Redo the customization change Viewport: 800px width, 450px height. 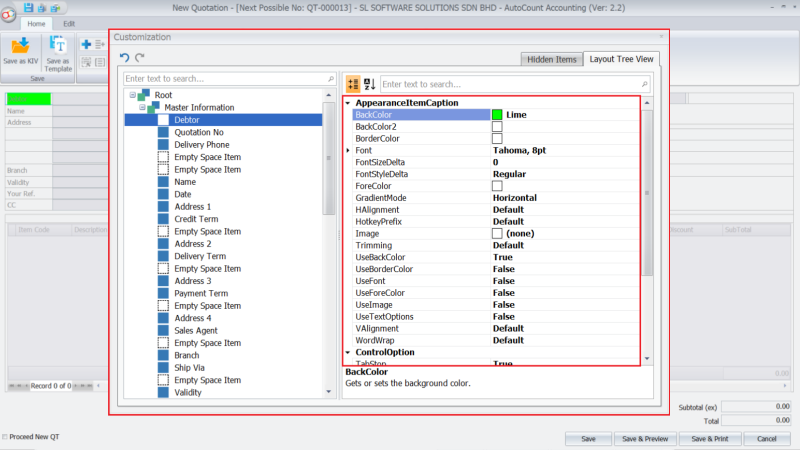pyautogui.click(x=140, y=57)
